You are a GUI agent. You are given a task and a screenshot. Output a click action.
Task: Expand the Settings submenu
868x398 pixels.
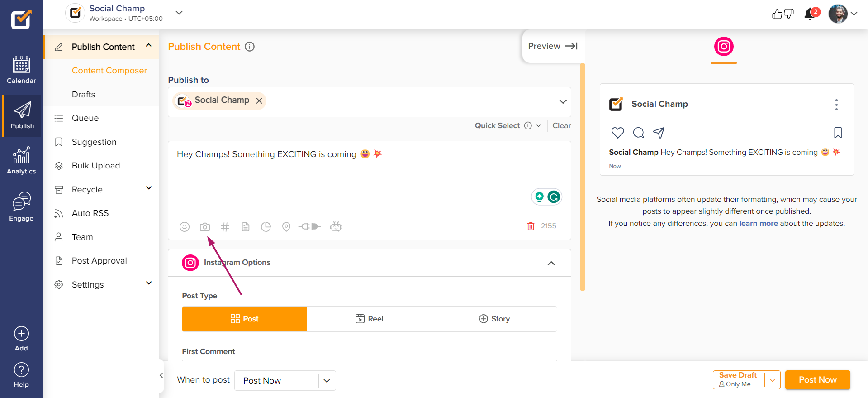click(x=149, y=283)
